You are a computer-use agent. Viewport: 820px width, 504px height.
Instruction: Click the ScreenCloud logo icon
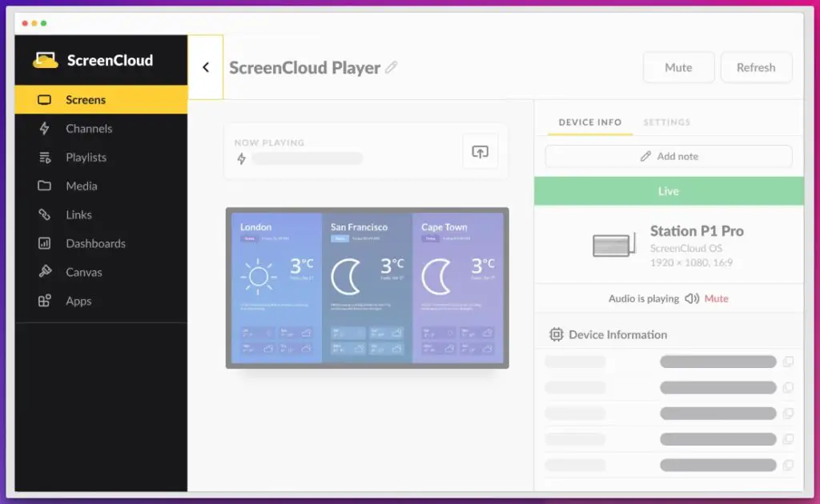coord(46,60)
